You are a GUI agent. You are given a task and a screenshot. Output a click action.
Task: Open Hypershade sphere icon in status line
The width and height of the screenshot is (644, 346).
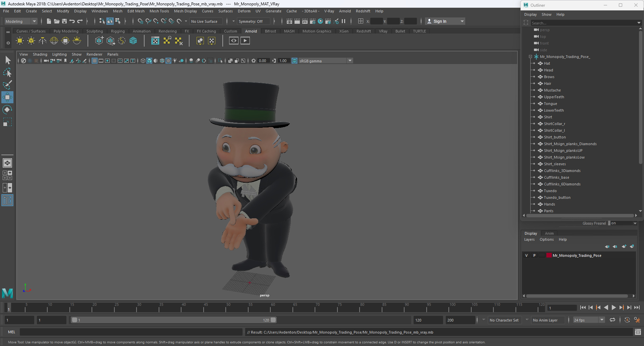click(x=320, y=21)
